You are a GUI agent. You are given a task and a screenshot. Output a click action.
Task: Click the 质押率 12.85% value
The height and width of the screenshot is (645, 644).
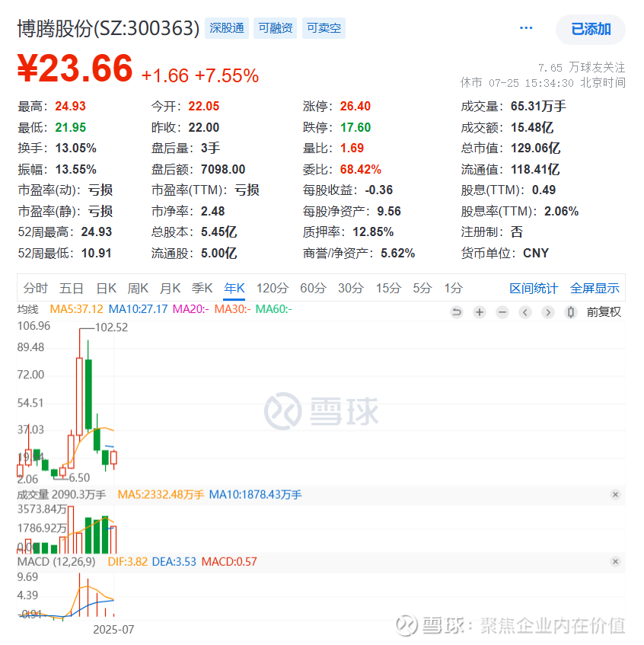373,231
